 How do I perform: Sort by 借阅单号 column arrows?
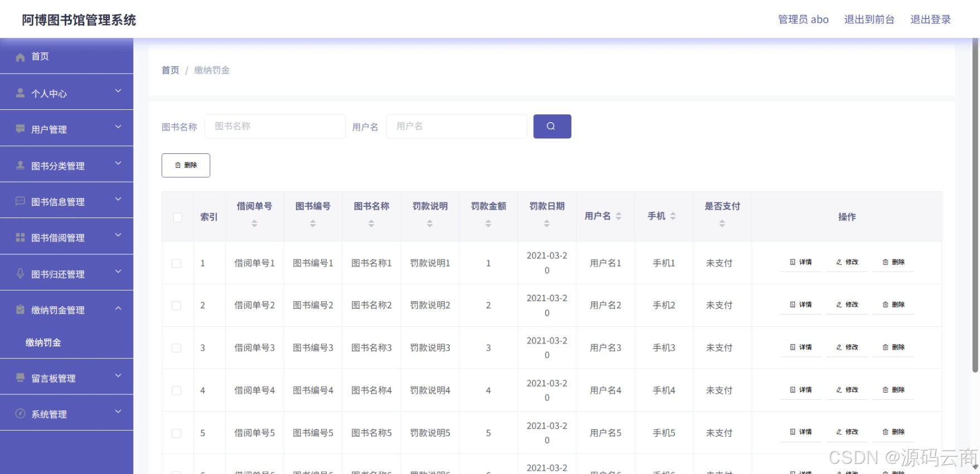[254, 224]
